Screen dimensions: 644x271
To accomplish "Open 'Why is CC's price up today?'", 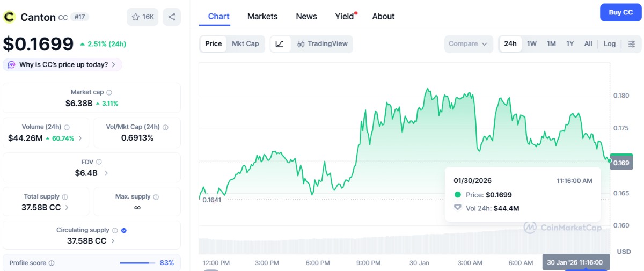I will pos(63,65).
